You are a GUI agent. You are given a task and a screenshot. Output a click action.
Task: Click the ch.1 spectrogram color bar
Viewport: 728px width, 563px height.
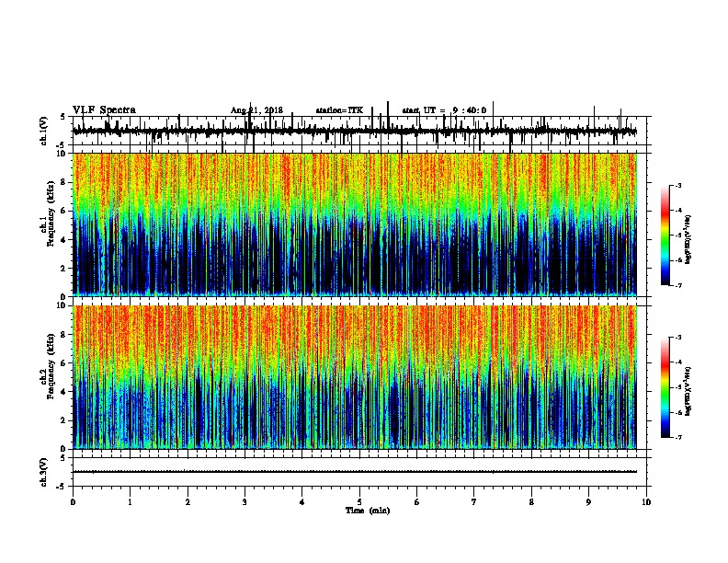point(665,236)
